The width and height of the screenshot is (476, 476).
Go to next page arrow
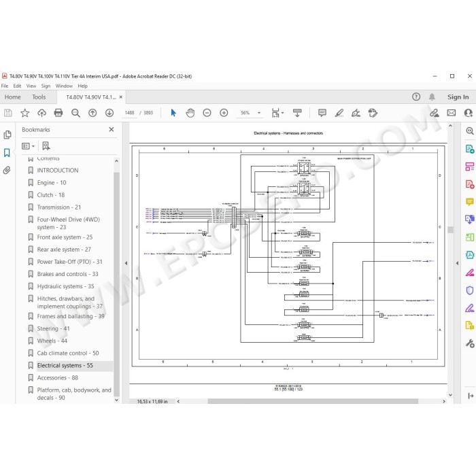point(109,113)
